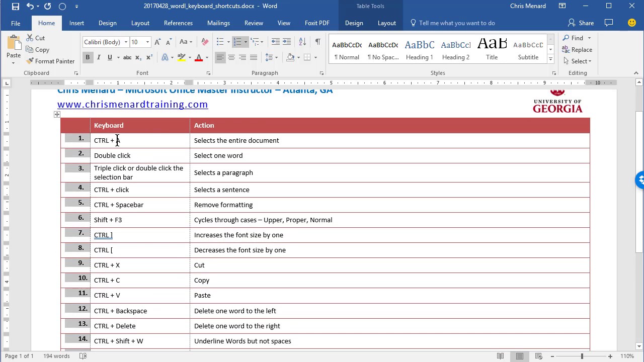Screen dimensions: 644x362
Task: Align text left
Action: (220, 57)
